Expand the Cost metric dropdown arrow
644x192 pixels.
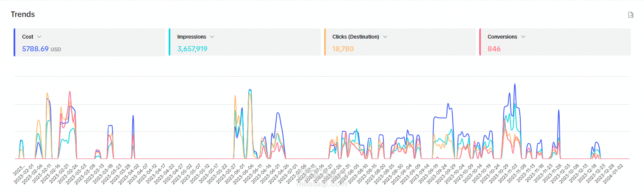[x=39, y=37]
